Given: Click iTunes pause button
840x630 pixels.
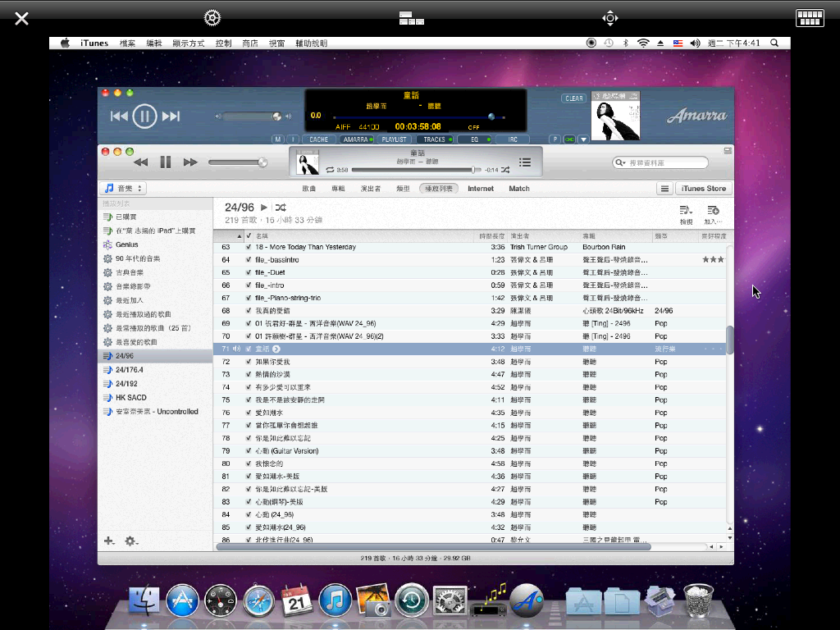Looking at the screenshot, I should tap(166, 162).
